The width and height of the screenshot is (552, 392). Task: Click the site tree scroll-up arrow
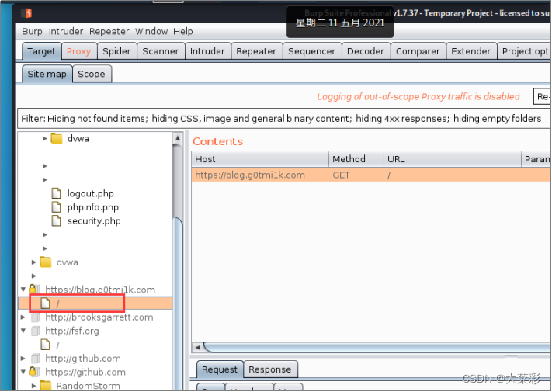178,138
